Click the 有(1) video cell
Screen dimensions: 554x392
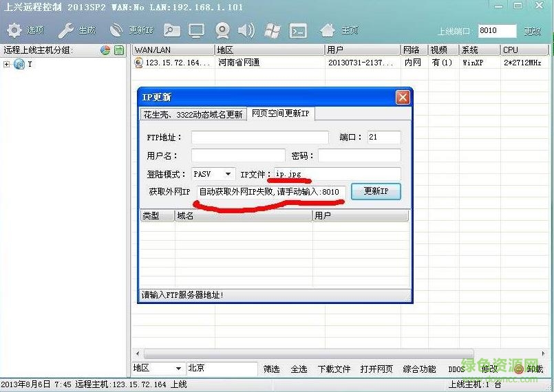[442, 63]
